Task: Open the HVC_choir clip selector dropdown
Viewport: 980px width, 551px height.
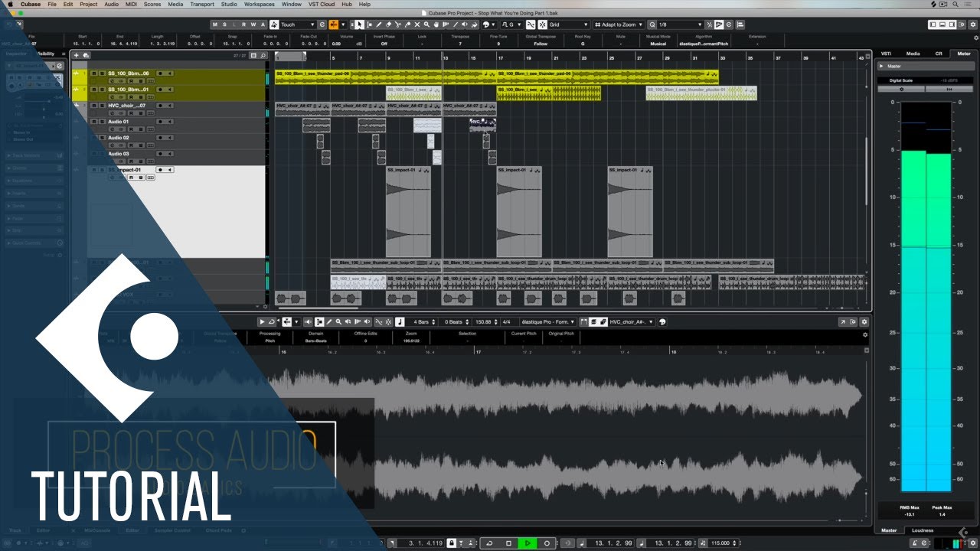Action: pyautogui.click(x=632, y=321)
